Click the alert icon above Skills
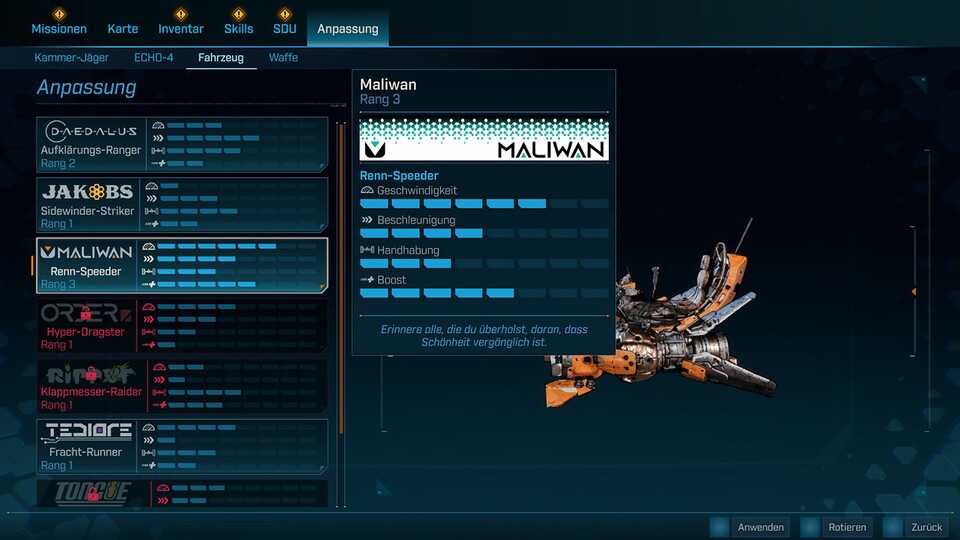Image resolution: width=960 pixels, height=540 pixels. [x=238, y=13]
